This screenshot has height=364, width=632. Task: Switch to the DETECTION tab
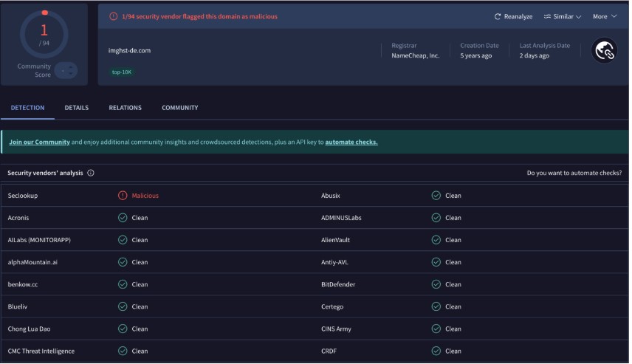pos(28,108)
